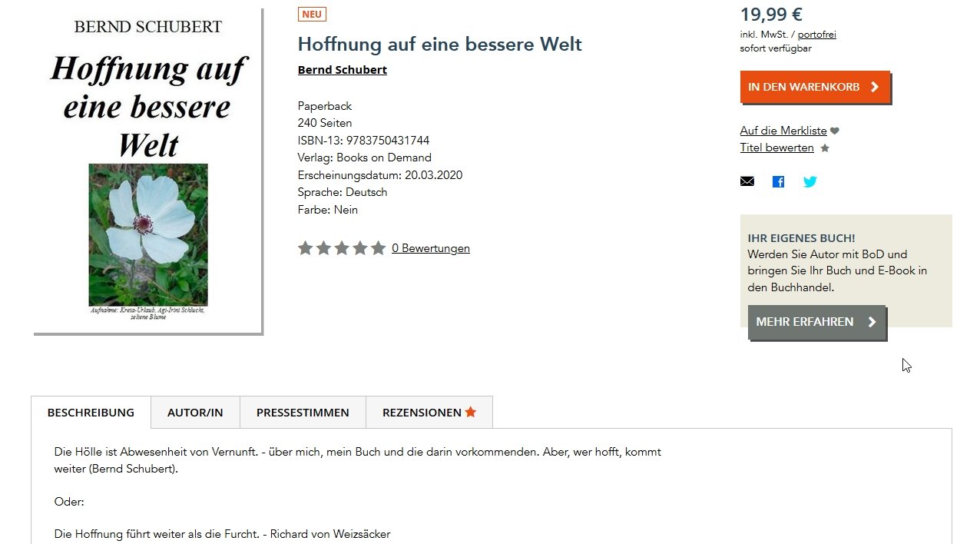980x544 pixels.
Task: Click the fifth rating star
Action: [x=378, y=248]
